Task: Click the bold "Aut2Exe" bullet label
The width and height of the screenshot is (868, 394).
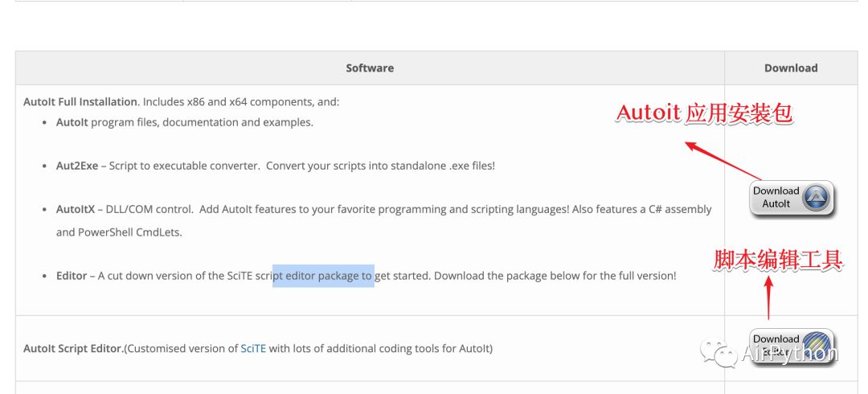Action: coord(77,166)
